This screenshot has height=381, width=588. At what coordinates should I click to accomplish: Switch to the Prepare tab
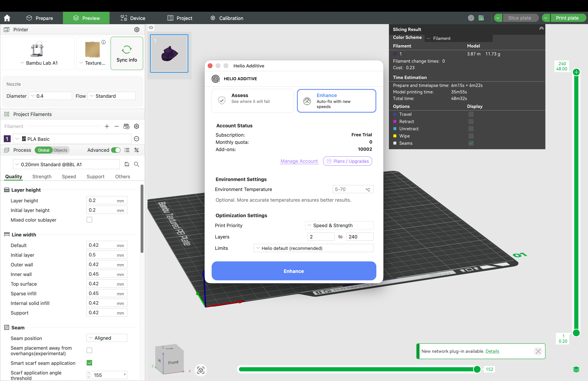coord(40,18)
